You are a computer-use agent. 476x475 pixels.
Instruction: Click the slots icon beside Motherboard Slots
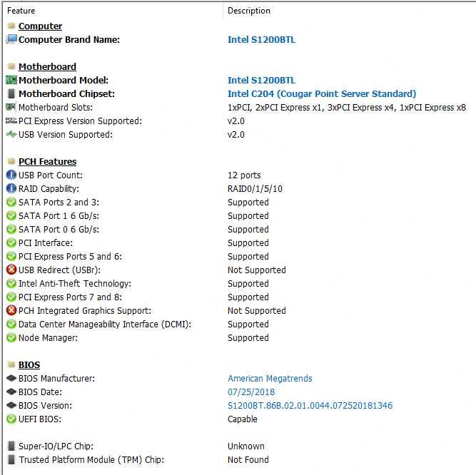click(x=11, y=107)
